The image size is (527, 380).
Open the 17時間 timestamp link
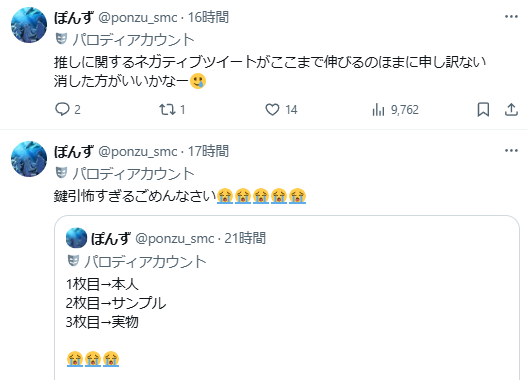[208, 151]
